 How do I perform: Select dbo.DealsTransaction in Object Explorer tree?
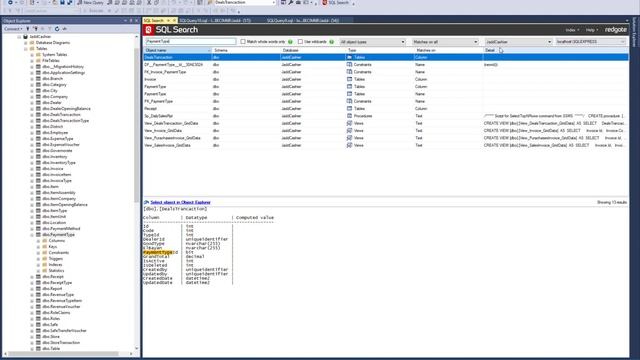(x=61, y=115)
